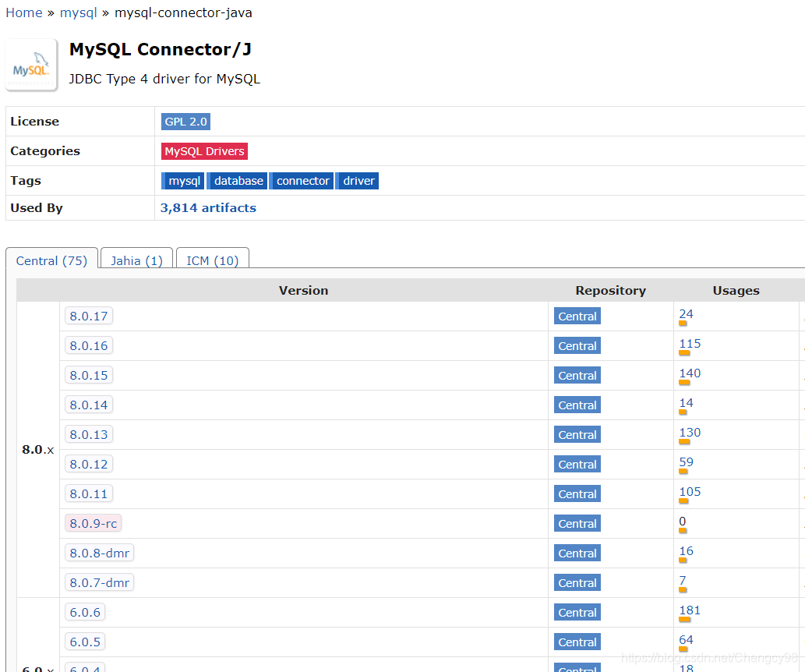Click the Central repository badge for 8.0.8-dmr

(x=577, y=554)
